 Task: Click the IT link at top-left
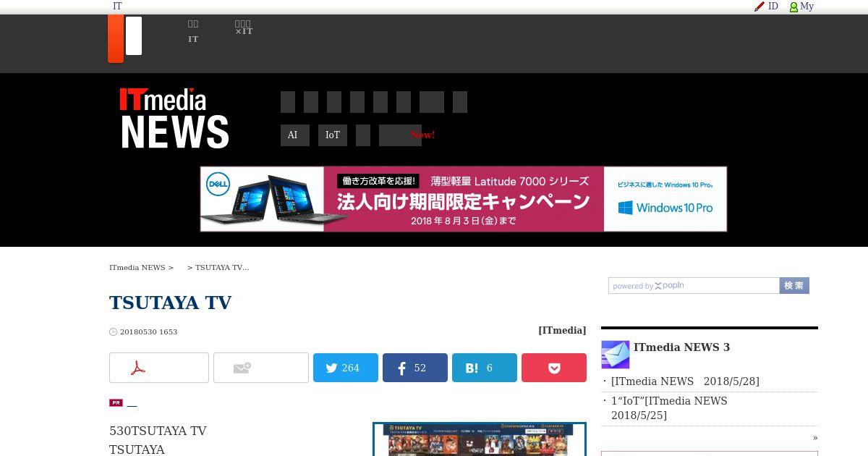[117, 7]
